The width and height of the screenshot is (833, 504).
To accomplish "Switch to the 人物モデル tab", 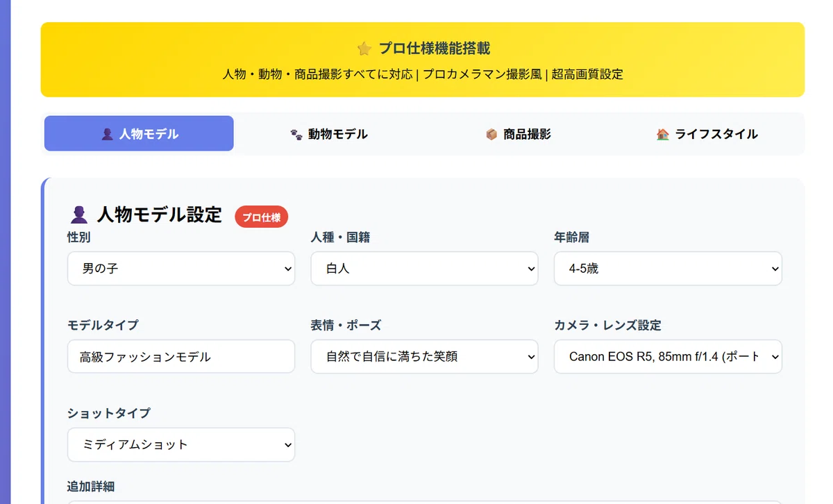I will 139,133.
